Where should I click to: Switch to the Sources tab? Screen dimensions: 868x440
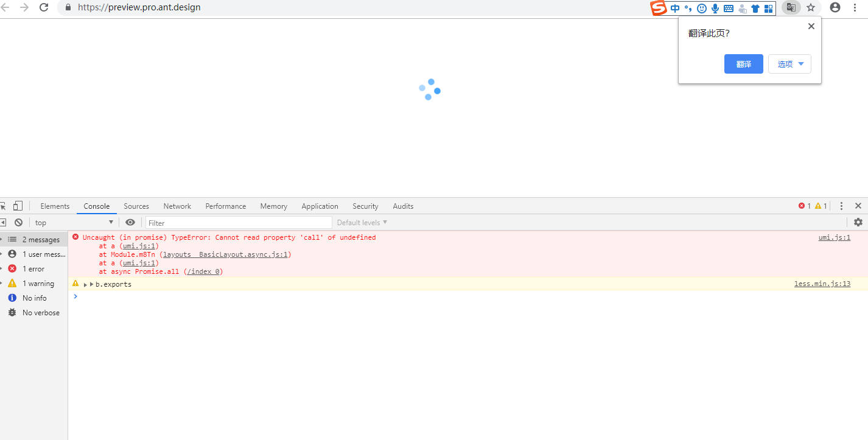point(136,206)
